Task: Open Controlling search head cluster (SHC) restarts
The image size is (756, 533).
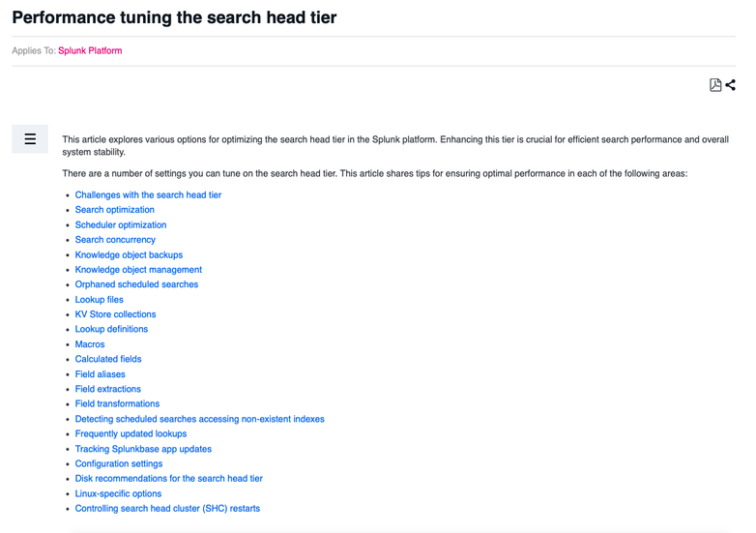Action: tap(167, 509)
